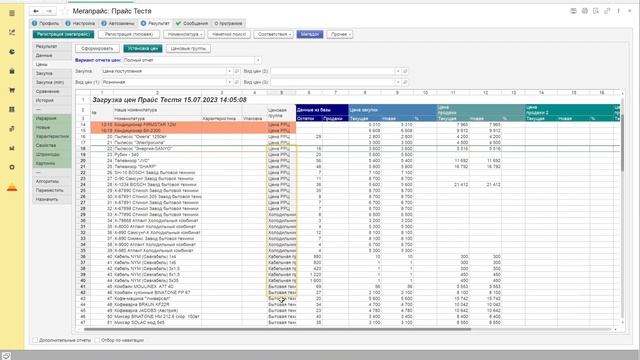Image resolution: width=640 pixels, height=360 pixels.
Task: Select Закупка (min) in the left panel
Action: coord(52,82)
